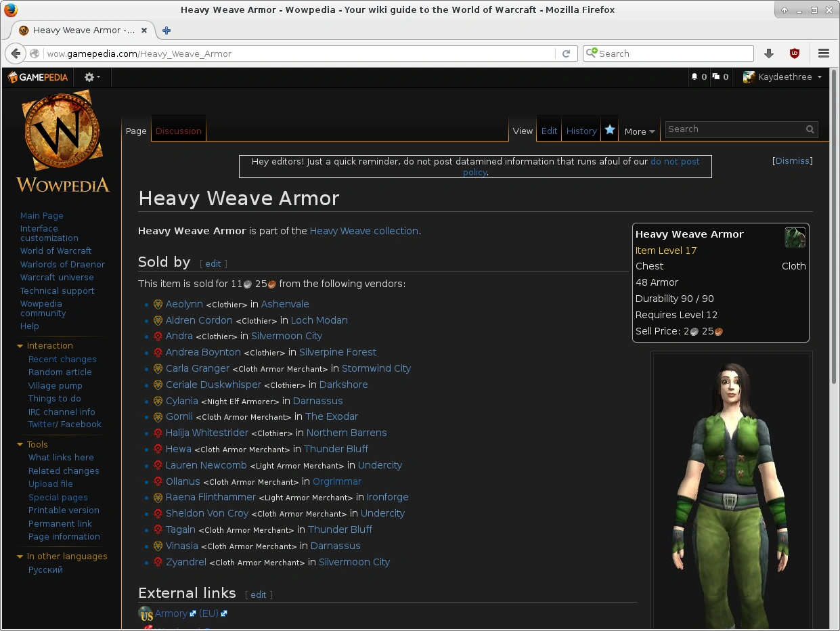Image resolution: width=840 pixels, height=631 pixels.
Task: Expand the More dropdown tab
Action: pos(640,131)
